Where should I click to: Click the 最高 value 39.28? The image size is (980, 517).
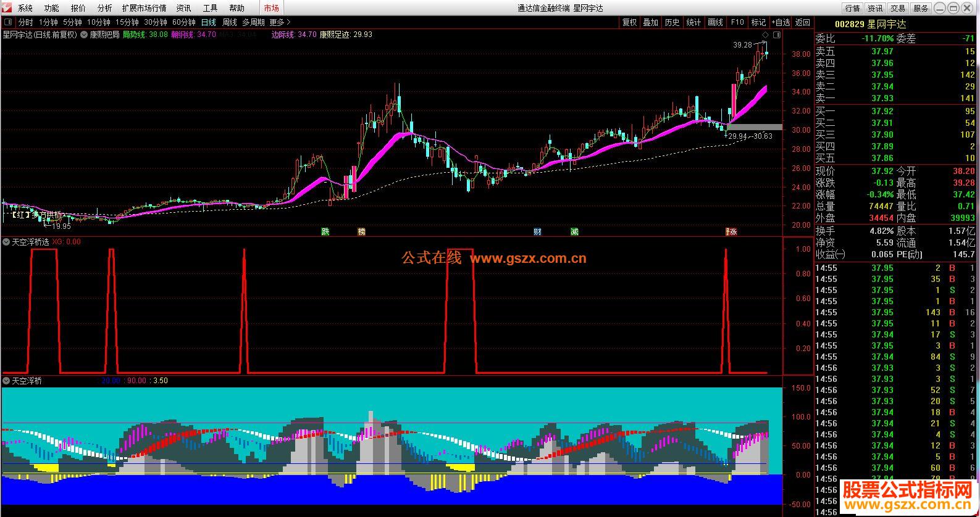(964, 183)
